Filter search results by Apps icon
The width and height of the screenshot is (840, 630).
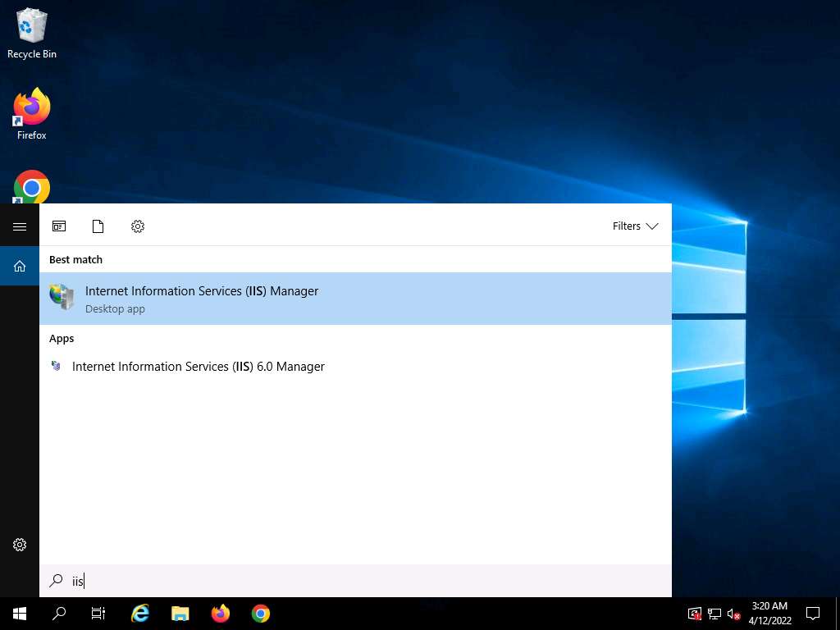point(59,226)
